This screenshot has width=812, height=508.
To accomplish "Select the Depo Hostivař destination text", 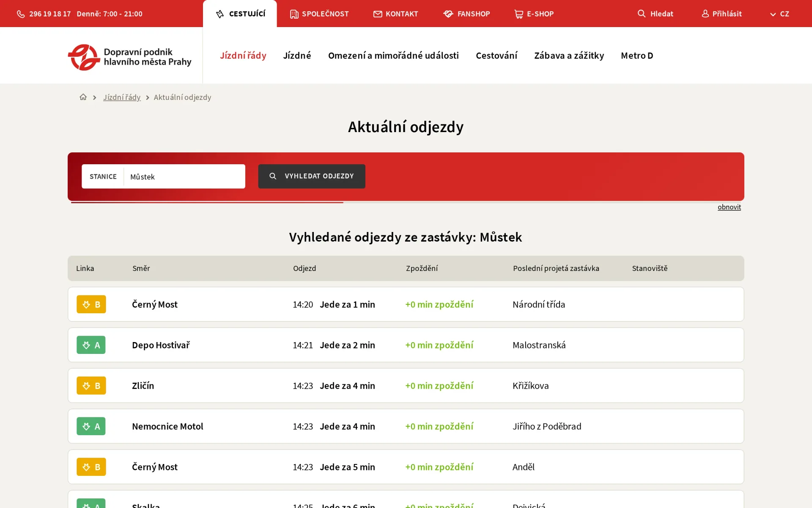I will tap(161, 345).
